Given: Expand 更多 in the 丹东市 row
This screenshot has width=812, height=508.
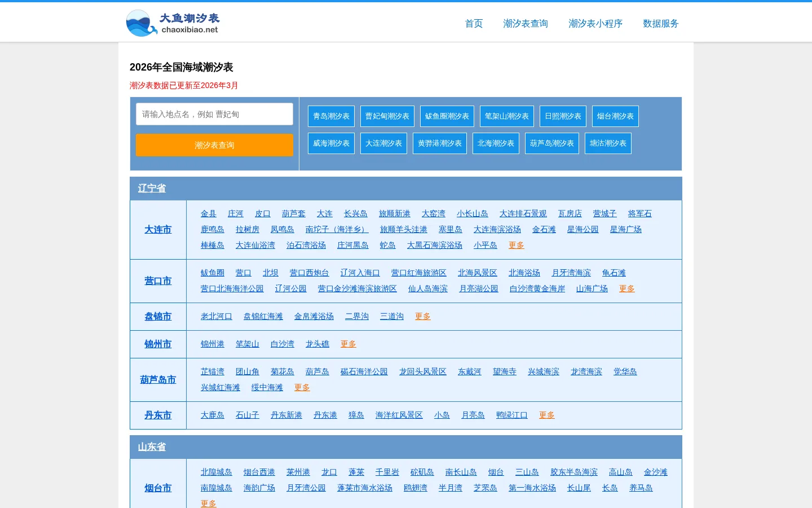Looking at the screenshot, I should point(547,415).
